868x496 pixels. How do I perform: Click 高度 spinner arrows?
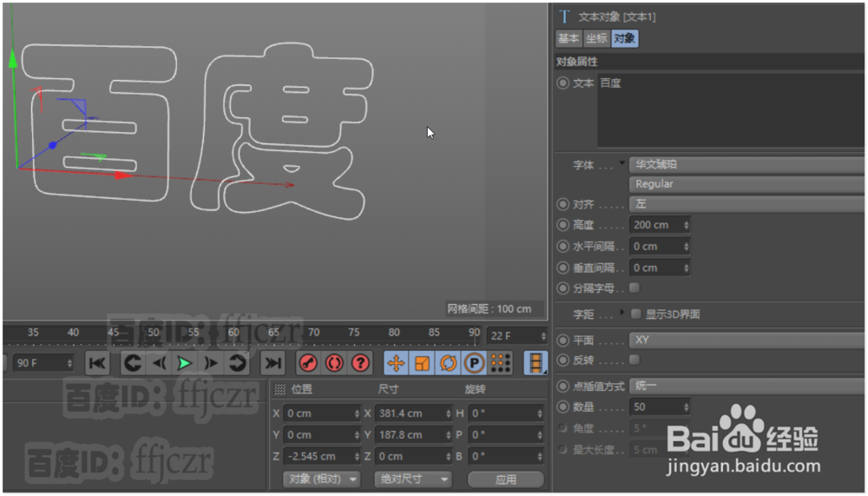coord(687,225)
